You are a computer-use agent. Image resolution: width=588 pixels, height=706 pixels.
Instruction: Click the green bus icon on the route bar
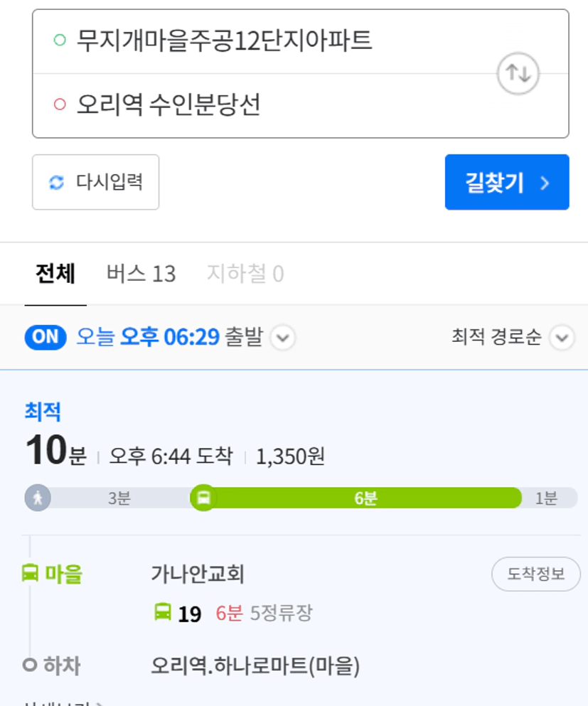[203, 498]
